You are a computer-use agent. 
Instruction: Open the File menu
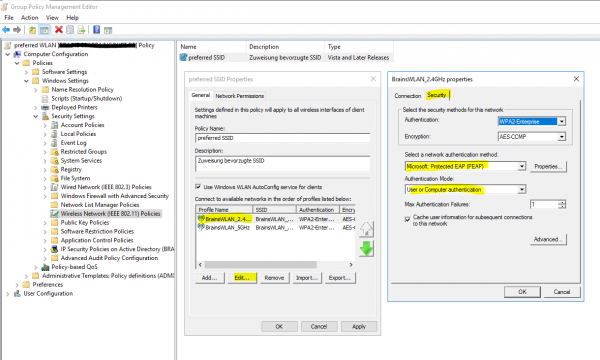point(9,18)
